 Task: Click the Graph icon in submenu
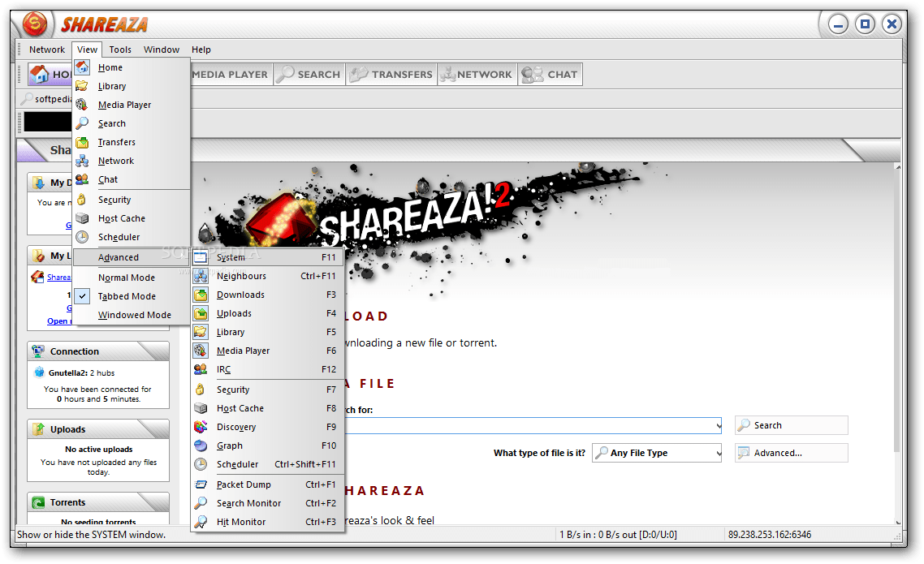201,446
